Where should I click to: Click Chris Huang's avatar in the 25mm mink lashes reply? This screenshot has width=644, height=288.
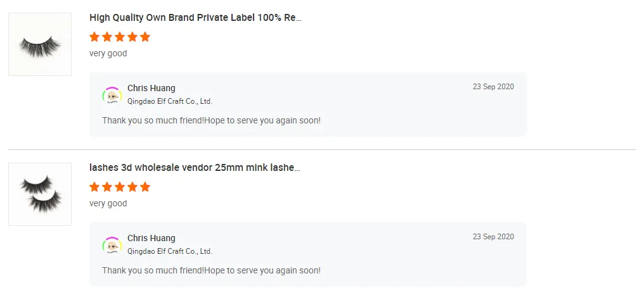click(112, 245)
